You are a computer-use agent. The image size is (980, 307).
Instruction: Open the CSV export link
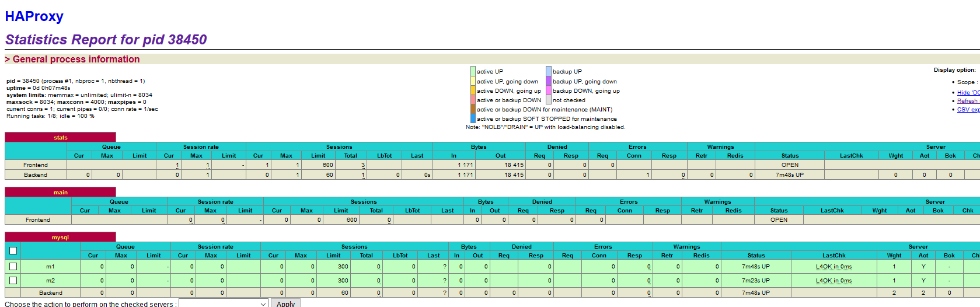click(968, 109)
